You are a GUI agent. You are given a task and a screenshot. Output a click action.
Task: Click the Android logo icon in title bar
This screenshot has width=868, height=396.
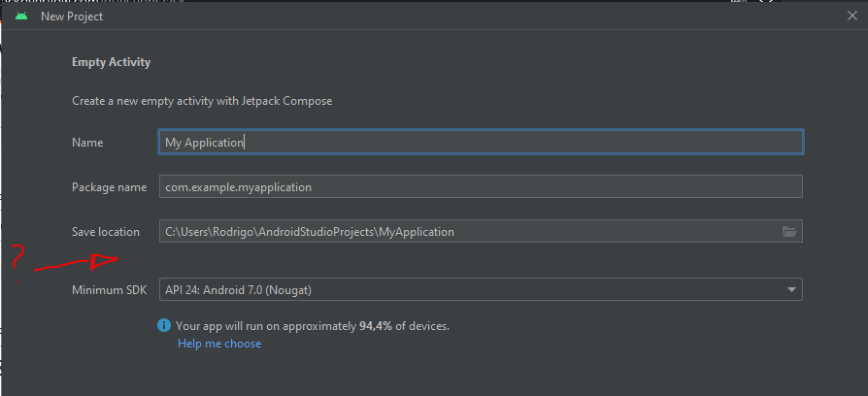tap(21, 16)
